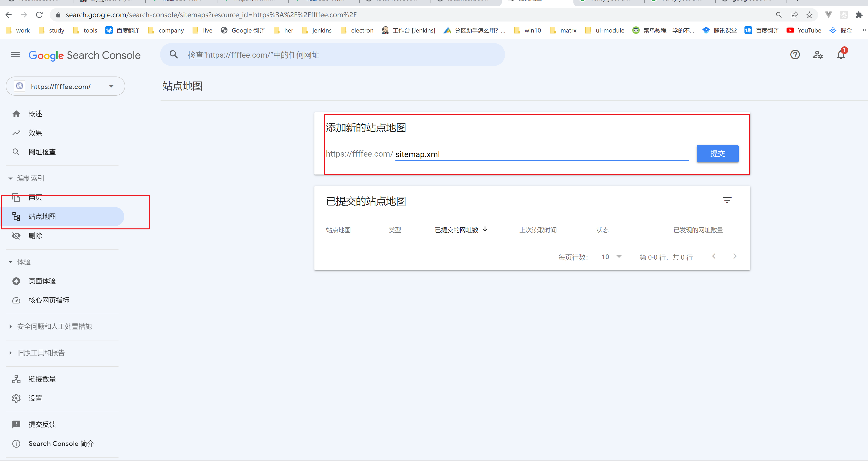Click the Search Console 简介 link
Screen dimensions: 868x465
pos(61,443)
